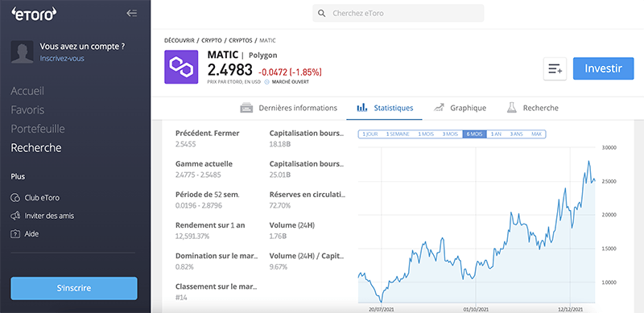
Task: Open Inviter des amis link
Action: point(49,216)
